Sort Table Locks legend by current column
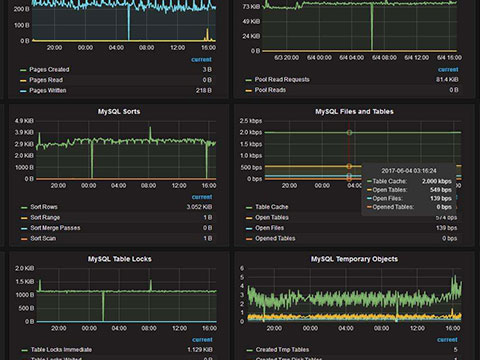This screenshot has height=360, width=480. (202, 340)
